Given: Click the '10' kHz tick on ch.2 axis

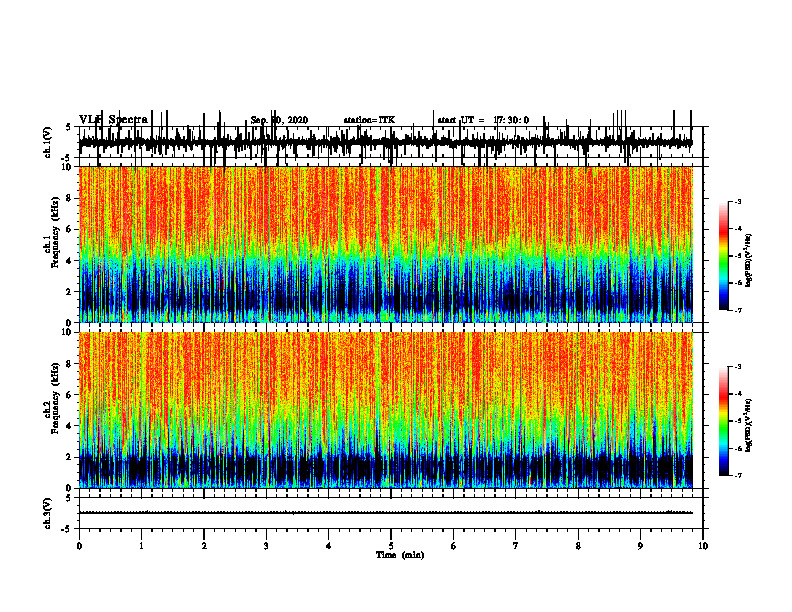Looking at the screenshot, I should 68,332.
